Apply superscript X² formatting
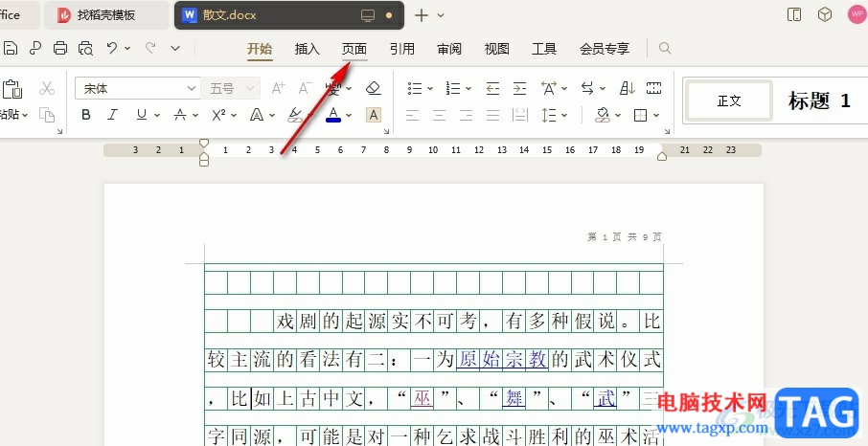Screen dimensions: 868x446 pos(218,115)
